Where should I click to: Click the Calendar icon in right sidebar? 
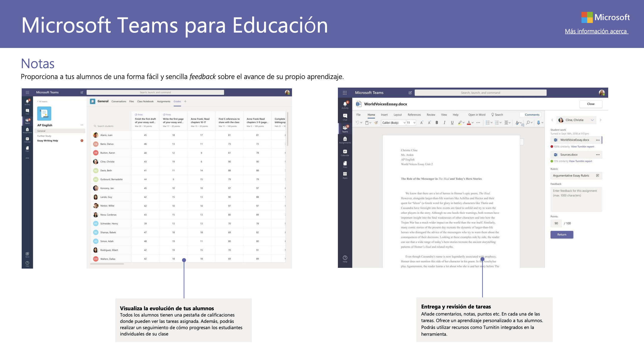point(345,152)
